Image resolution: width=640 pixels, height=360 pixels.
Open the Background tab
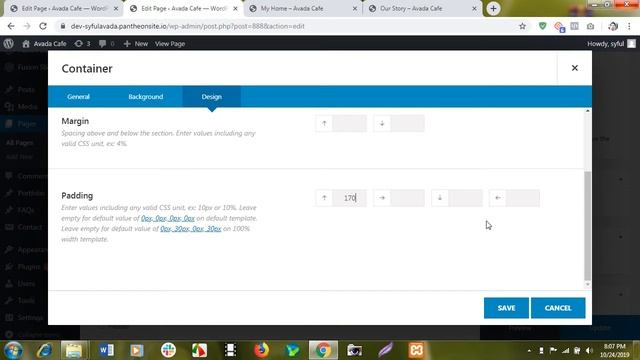146,97
